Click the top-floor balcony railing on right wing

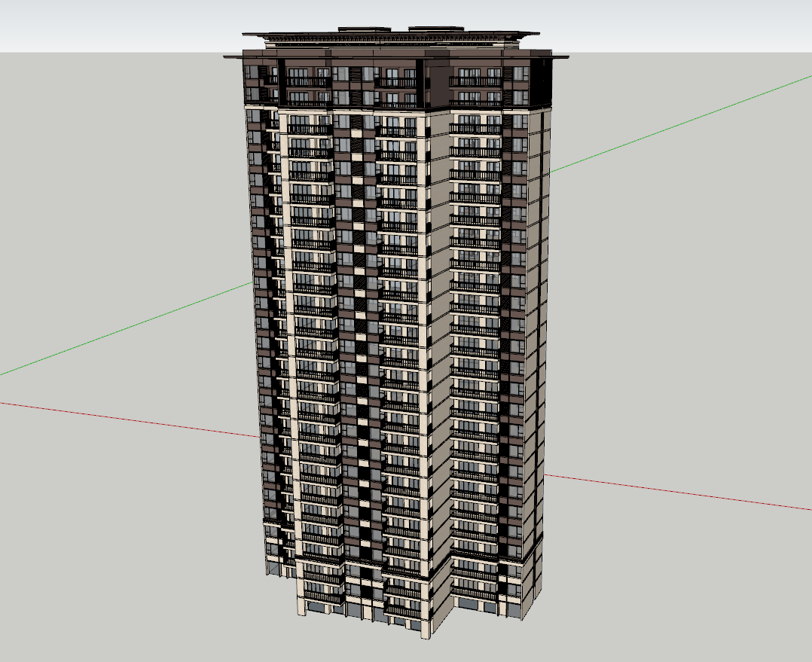[475, 81]
